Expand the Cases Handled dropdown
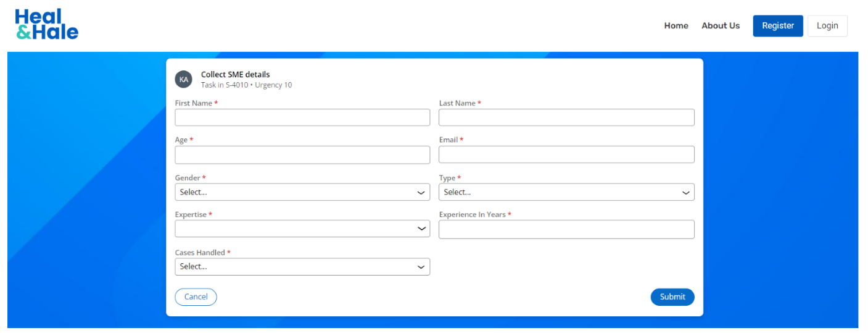Viewport: 868px width, 333px height. point(302,266)
